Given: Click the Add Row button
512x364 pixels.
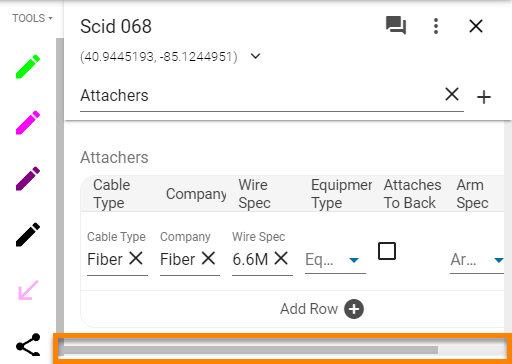Looking at the screenshot, I should tap(322, 309).
